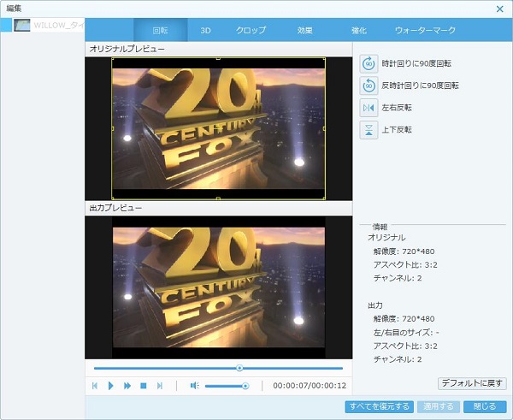Viewport: 513px width, 420px height.
Task: Click the rotate 90 degrees clockwise icon
Action: 369,63
